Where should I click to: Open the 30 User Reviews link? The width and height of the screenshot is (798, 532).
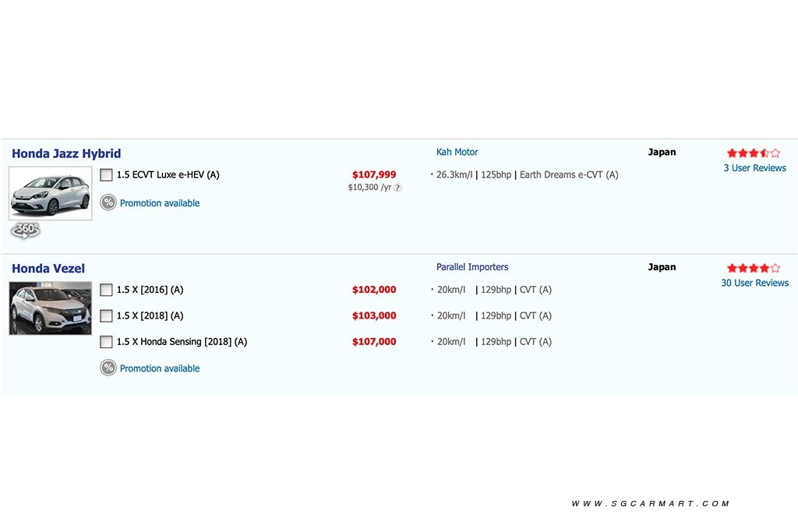tap(754, 283)
